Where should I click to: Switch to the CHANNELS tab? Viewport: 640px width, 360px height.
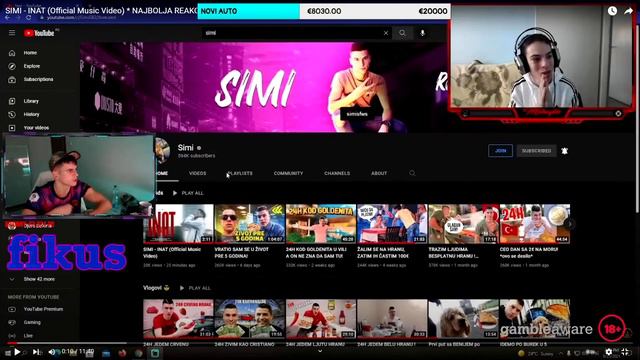tap(337, 173)
